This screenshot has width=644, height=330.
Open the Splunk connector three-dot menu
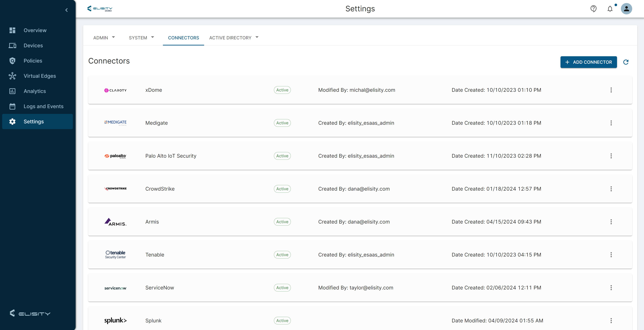pos(611,321)
